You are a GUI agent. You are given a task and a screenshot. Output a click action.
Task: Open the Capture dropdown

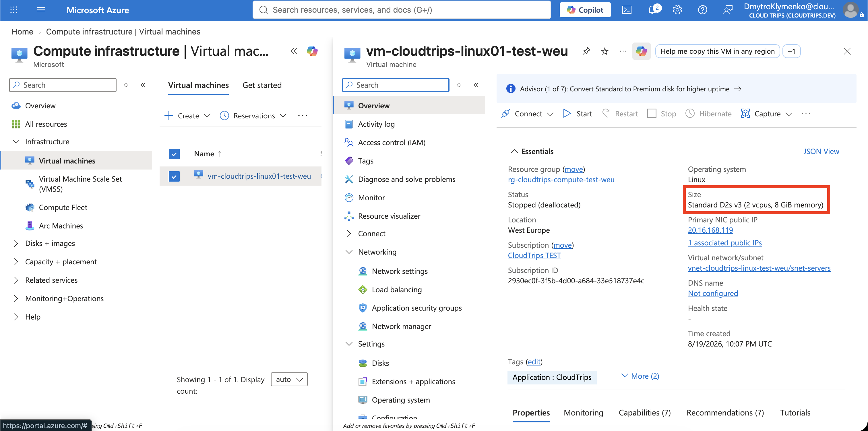(x=767, y=114)
